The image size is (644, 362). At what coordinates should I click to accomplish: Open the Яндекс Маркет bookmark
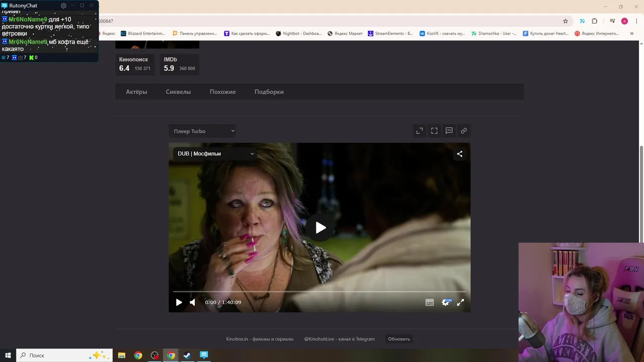(345, 34)
